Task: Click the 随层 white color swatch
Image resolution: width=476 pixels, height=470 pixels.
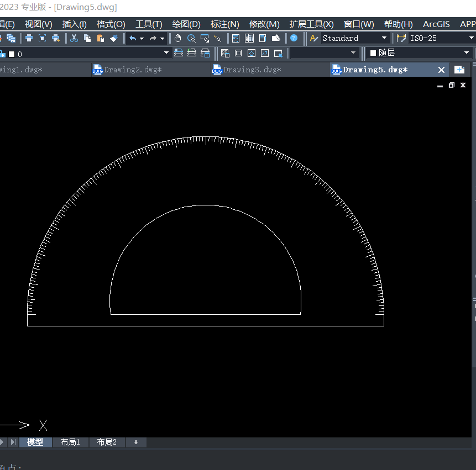Action: (x=373, y=53)
